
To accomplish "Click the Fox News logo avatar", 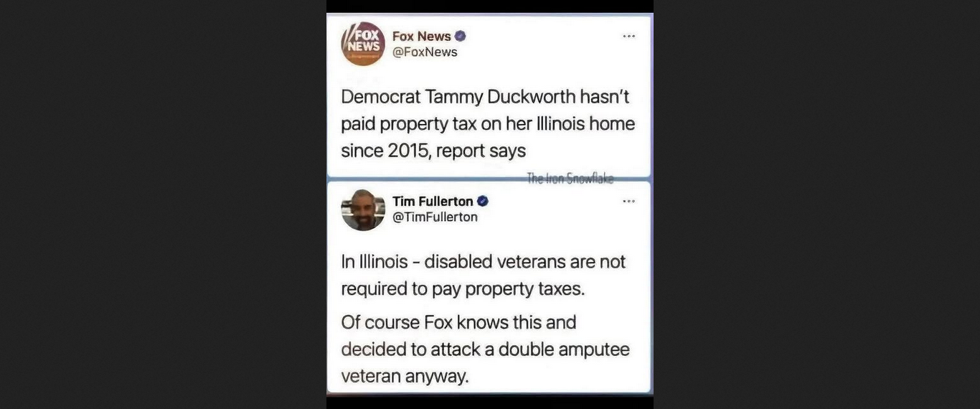I will point(363,44).
